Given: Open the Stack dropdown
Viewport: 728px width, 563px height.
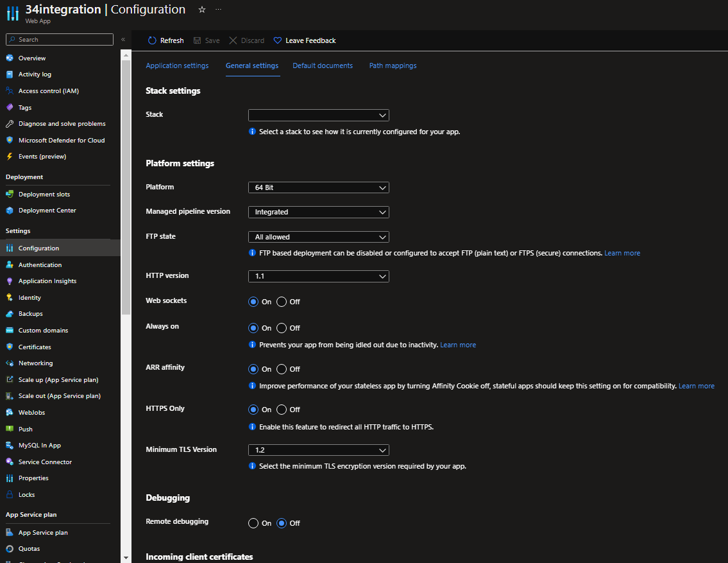Looking at the screenshot, I should pos(319,115).
